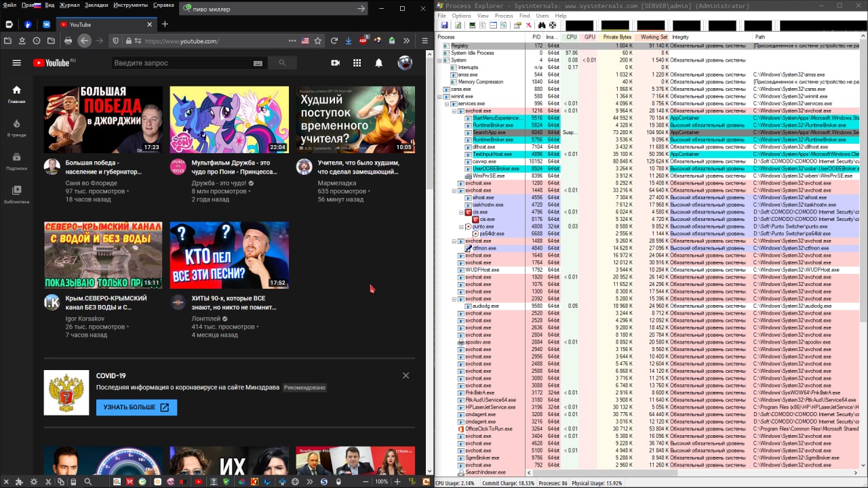Open the YouTube notifications bell
Screen dimensions: 868x488
(379, 63)
